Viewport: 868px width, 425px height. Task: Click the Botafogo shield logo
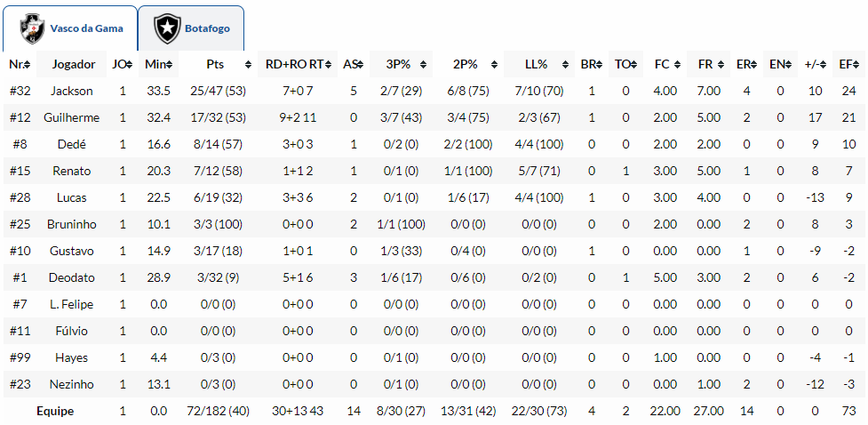coord(166,28)
